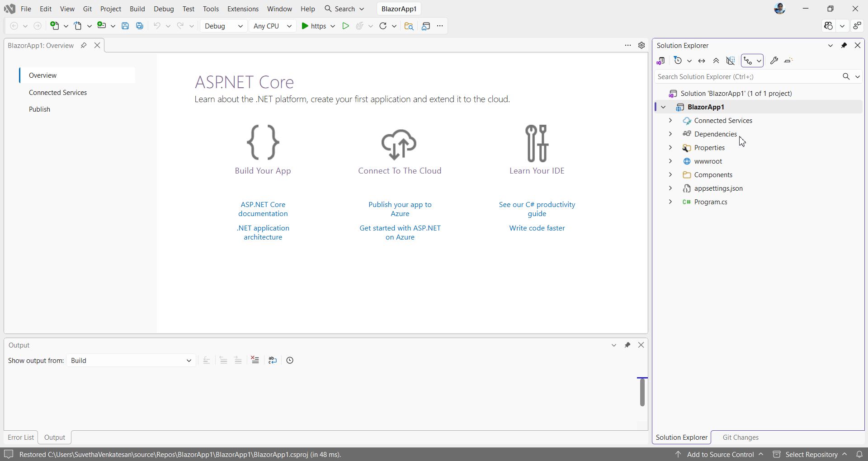Select Publish in the overview sidebar

coord(40,109)
